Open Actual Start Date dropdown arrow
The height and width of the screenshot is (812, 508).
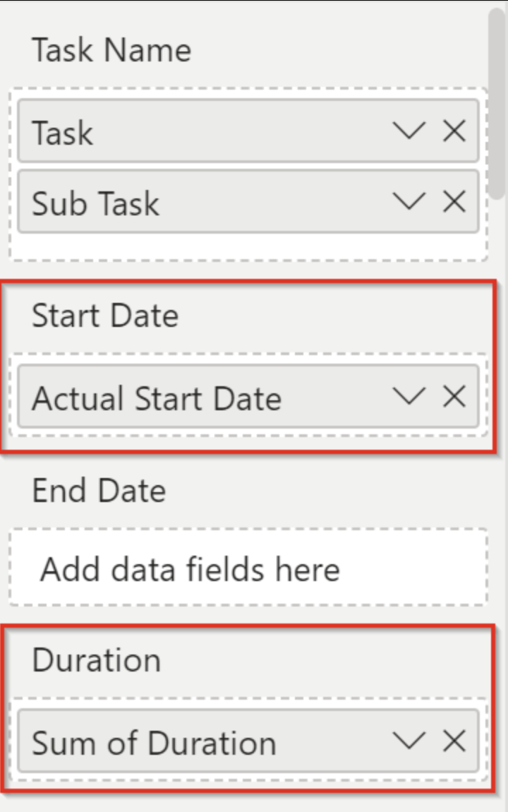(409, 397)
